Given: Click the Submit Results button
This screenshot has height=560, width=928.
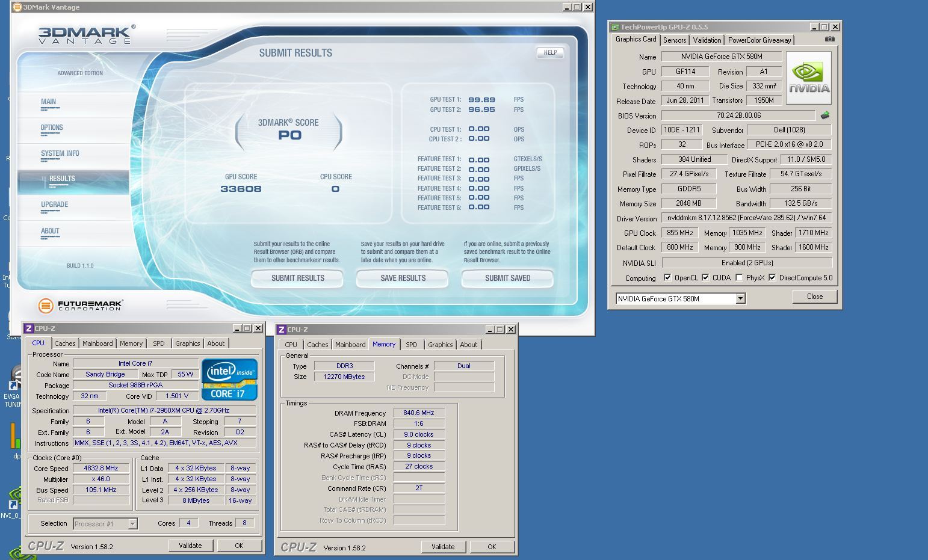Looking at the screenshot, I should pos(297,278).
